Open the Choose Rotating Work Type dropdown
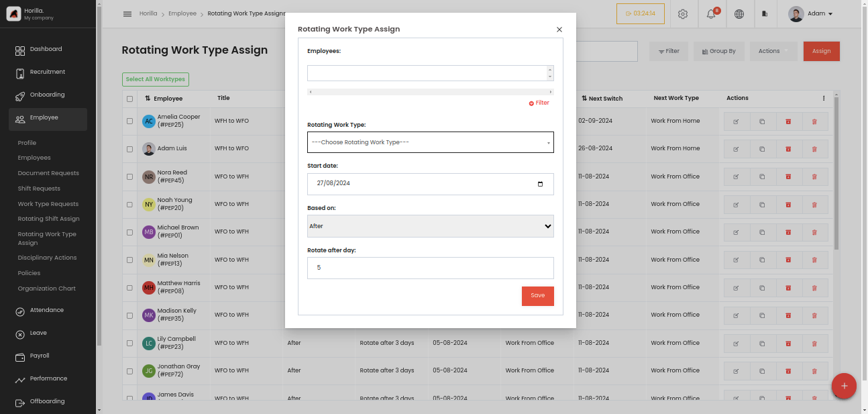The width and height of the screenshot is (868, 414). pos(431,142)
